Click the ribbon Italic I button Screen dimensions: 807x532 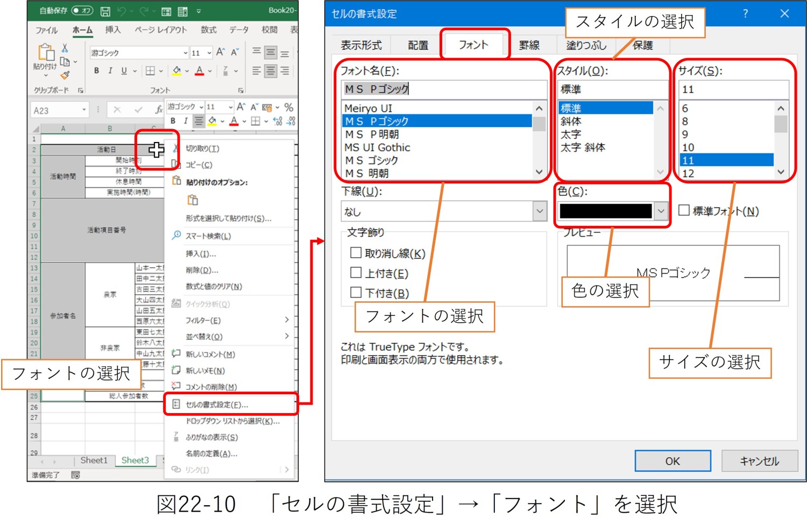tap(110, 70)
